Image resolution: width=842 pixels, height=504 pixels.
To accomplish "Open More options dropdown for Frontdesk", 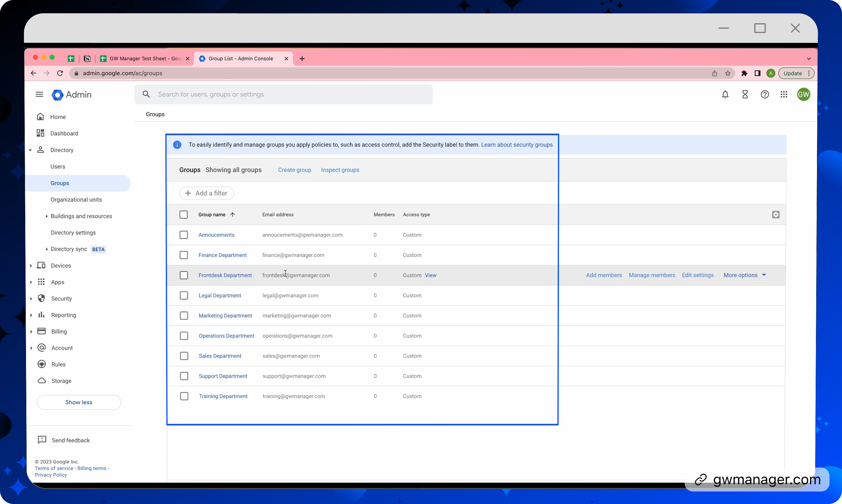I will 745,275.
